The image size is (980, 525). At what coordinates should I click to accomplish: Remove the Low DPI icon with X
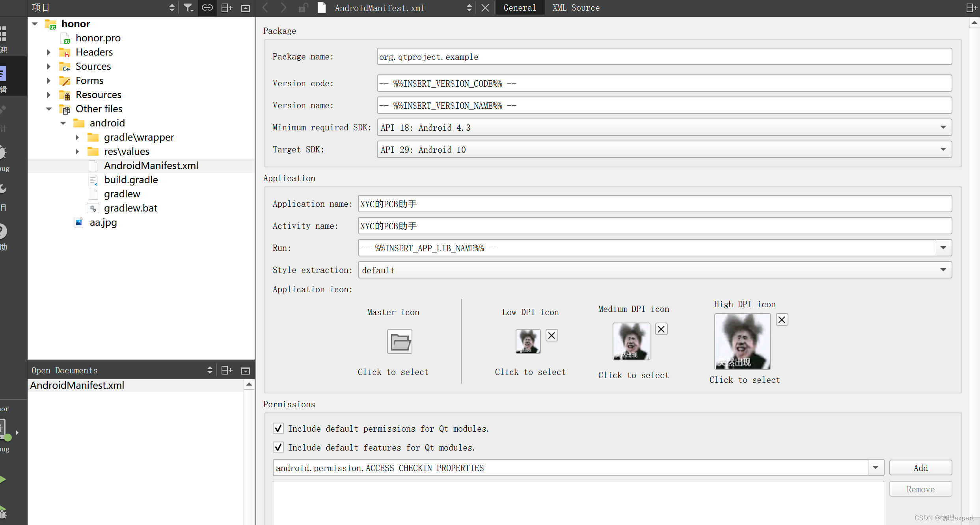[551, 335]
